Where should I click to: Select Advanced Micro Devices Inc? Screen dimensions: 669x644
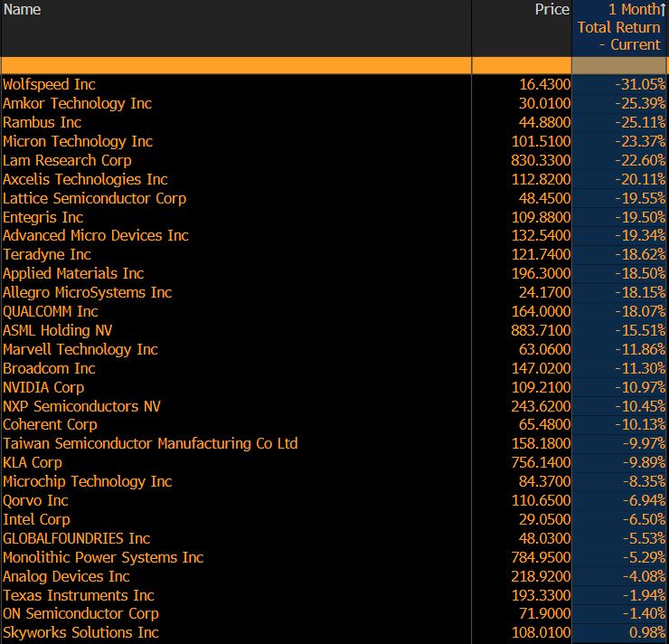point(96,235)
